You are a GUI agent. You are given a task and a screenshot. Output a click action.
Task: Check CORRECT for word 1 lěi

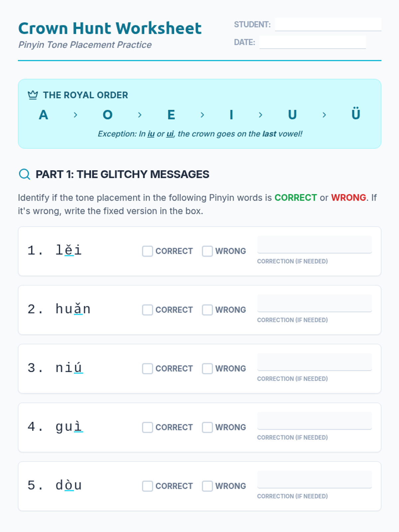tap(147, 251)
